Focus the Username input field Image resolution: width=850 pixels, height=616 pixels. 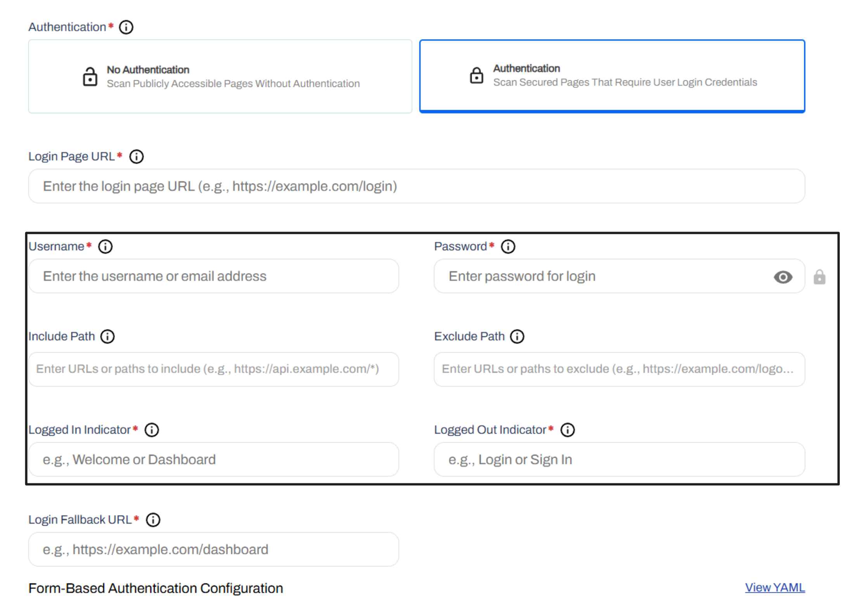coord(213,276)
